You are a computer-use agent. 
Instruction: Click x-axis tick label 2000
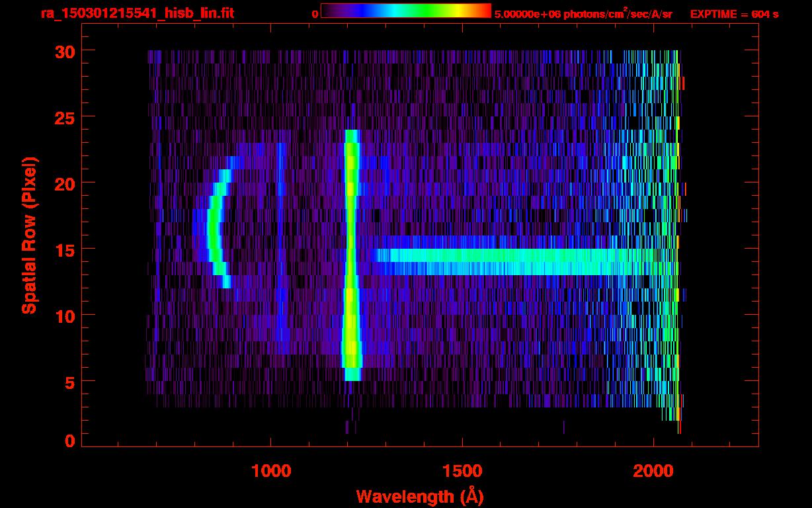click(x=654, y=471)
